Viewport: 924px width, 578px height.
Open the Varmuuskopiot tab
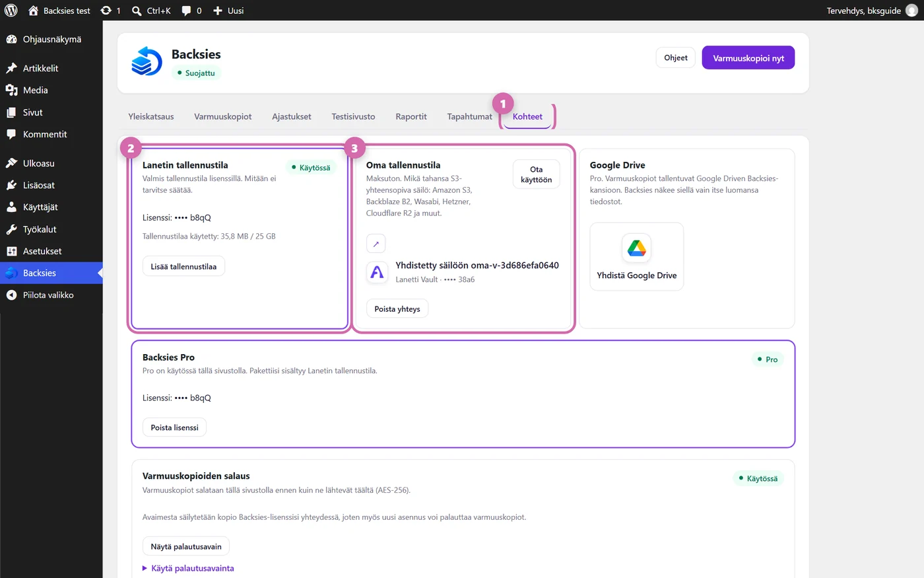click(223, 117)
